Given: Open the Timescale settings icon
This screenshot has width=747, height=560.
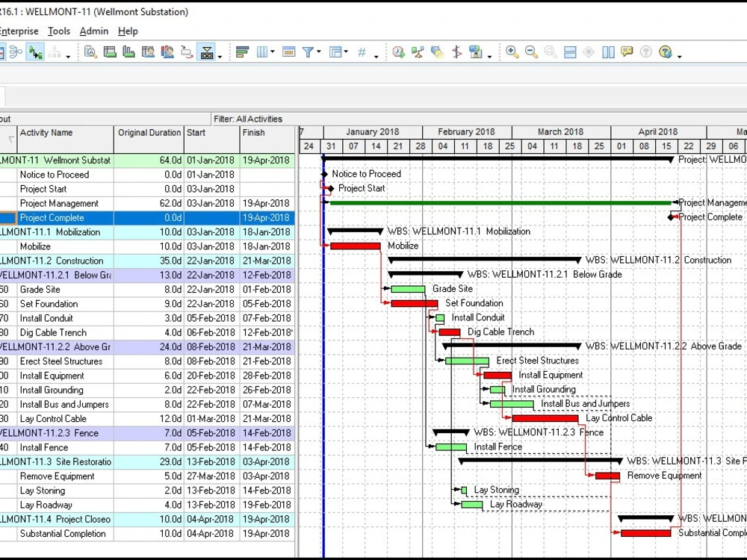Looking at the screenshot, I should (288, 52).
